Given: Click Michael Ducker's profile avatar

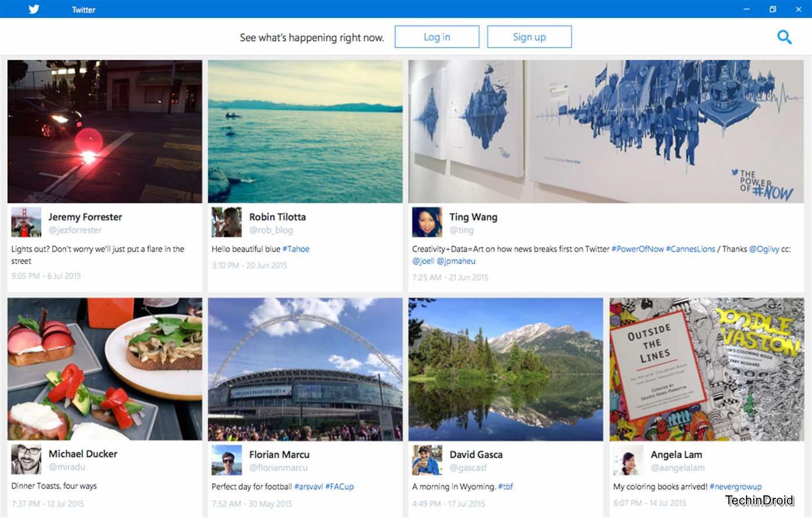Looking at the screenshot, I should pyautogui.click(x=26, y=460).
